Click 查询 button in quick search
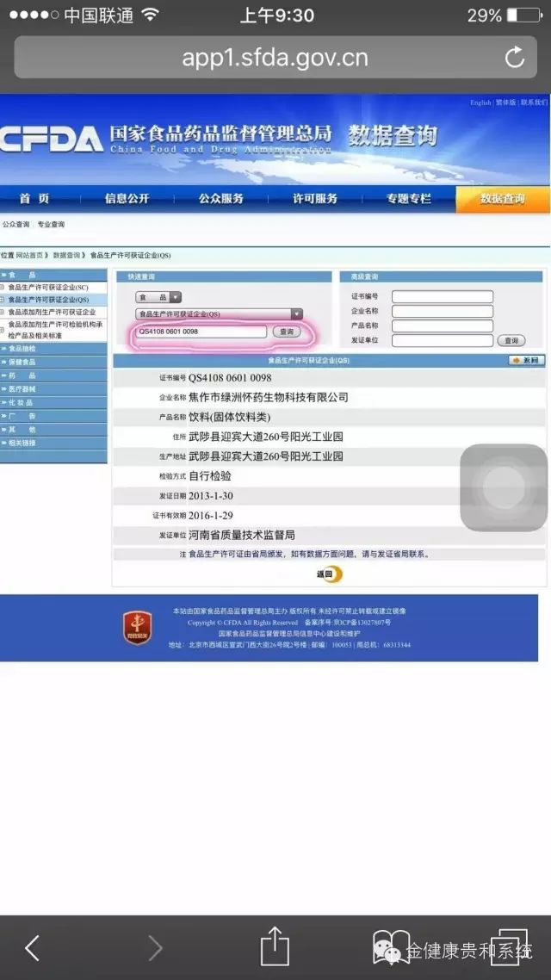This screenshot has height=980, width=551. (x=286, y=332)
